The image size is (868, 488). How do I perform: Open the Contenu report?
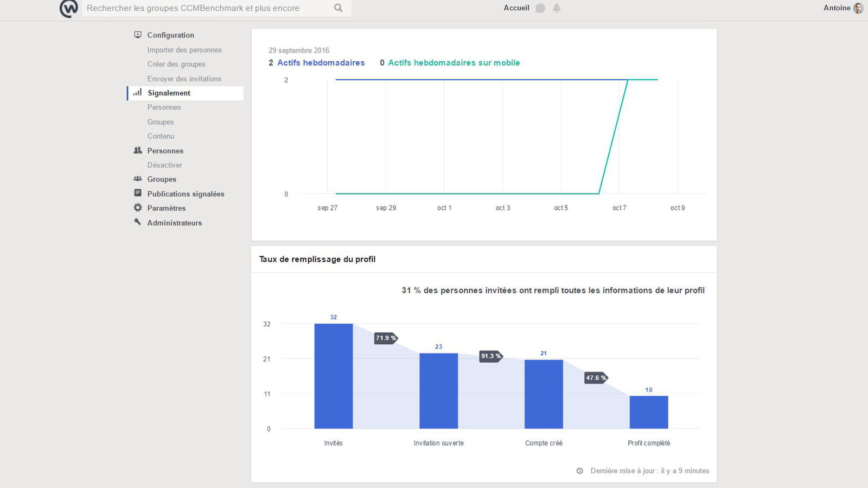(161, 136)
